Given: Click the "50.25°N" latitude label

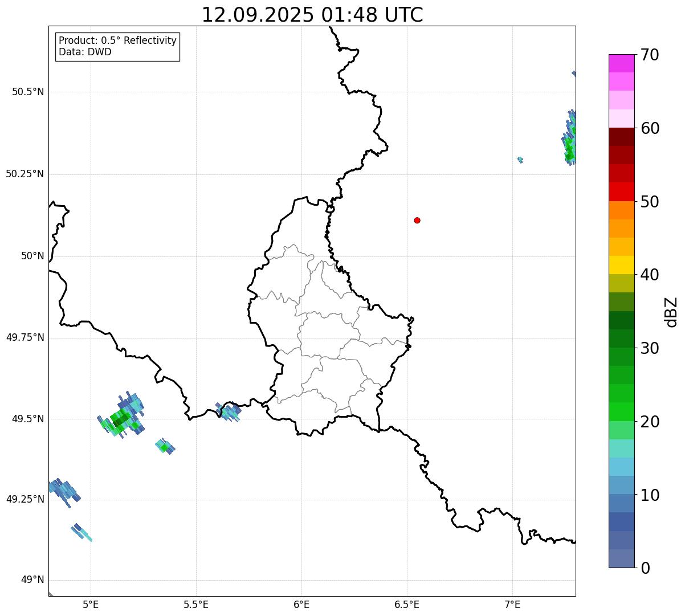Looking at the screenshot, I should (x=25, y=174).
